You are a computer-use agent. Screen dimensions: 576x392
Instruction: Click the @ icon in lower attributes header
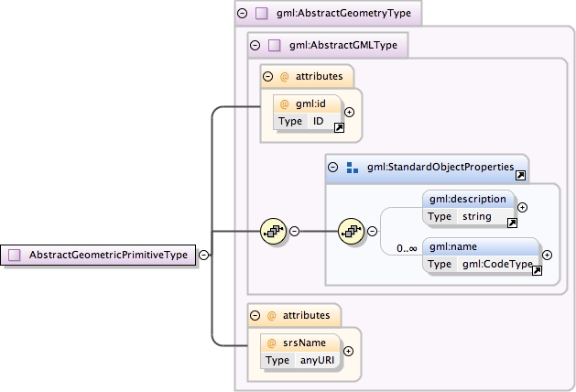point(271,315)
